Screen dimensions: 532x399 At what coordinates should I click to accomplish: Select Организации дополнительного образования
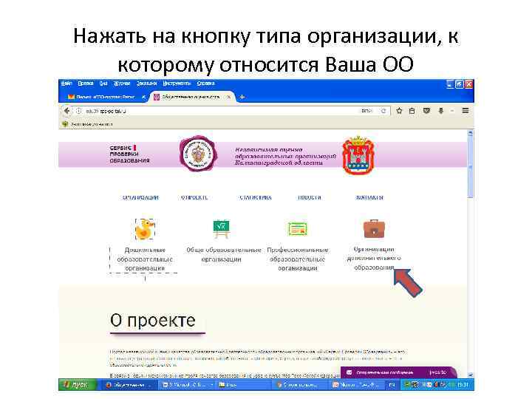[x=374, y=258]
